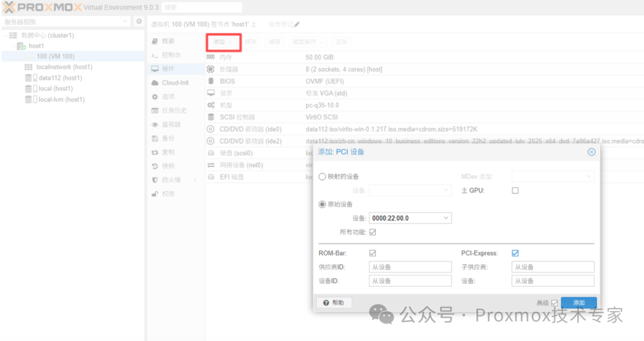Click the local (host1) storage icon

click(31, 88)
